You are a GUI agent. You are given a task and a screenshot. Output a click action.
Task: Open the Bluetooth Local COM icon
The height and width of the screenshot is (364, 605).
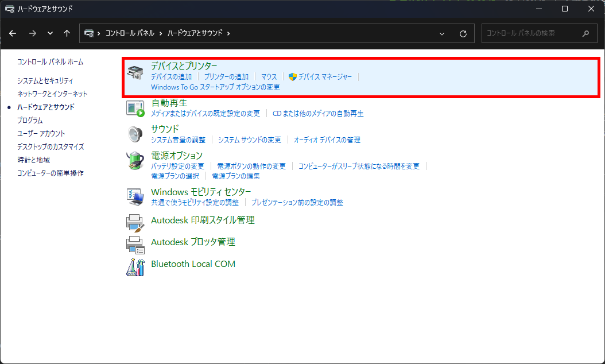(x=135, y=265)
